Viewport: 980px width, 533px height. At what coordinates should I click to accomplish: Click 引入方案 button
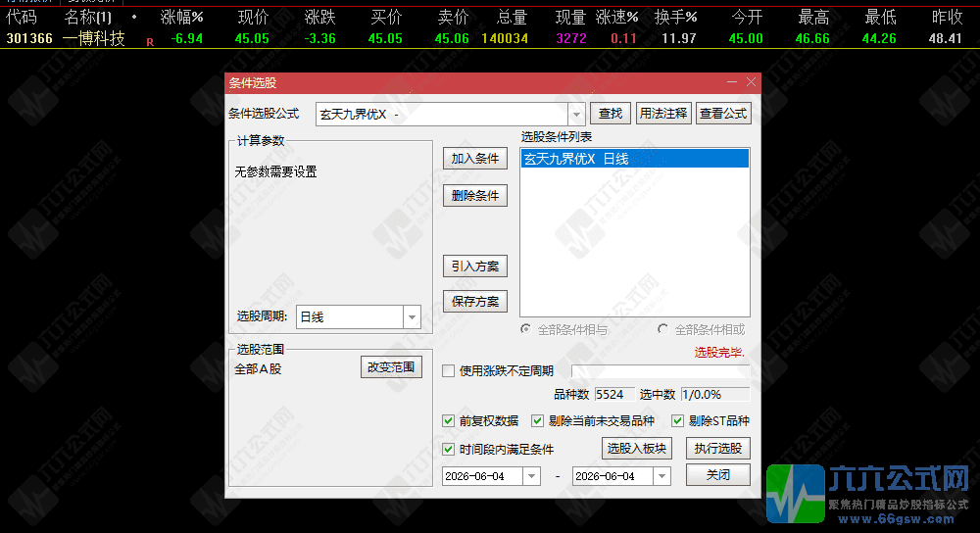[475, 266]
